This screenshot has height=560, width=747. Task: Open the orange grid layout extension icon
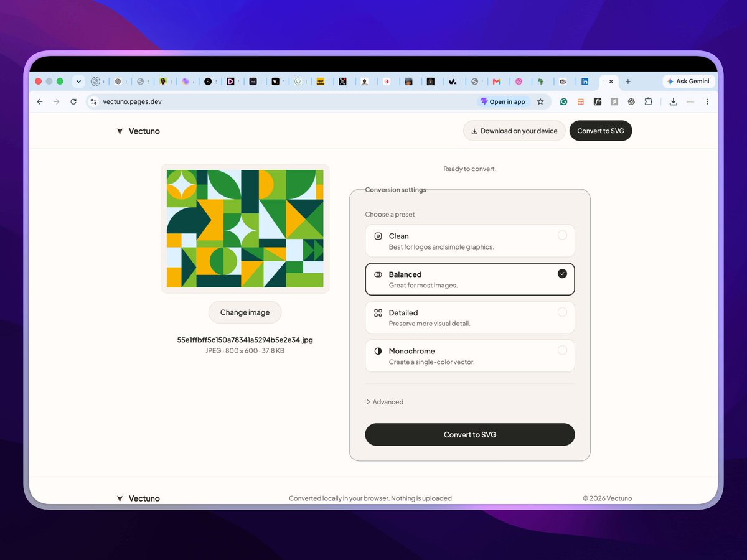(581, 101)
